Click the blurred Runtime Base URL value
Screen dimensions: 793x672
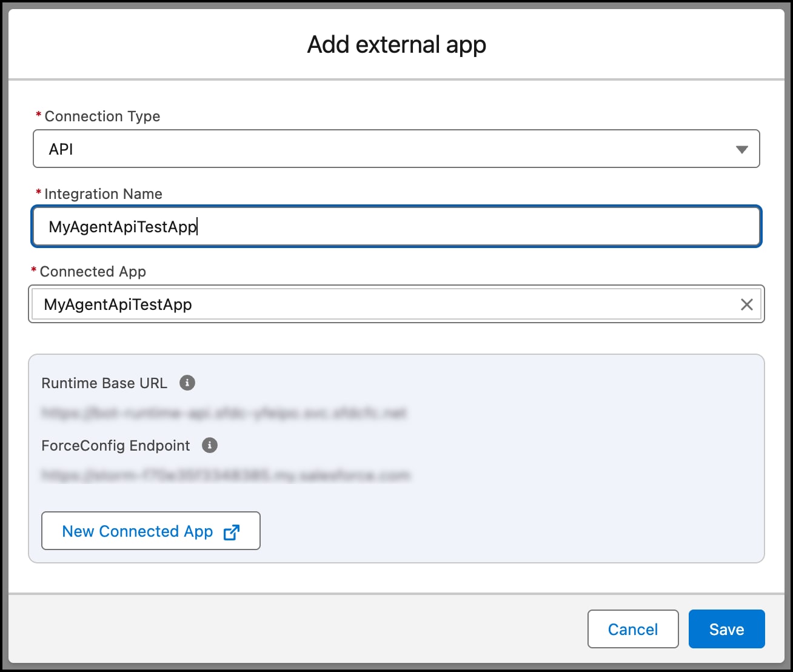point(224,413)
